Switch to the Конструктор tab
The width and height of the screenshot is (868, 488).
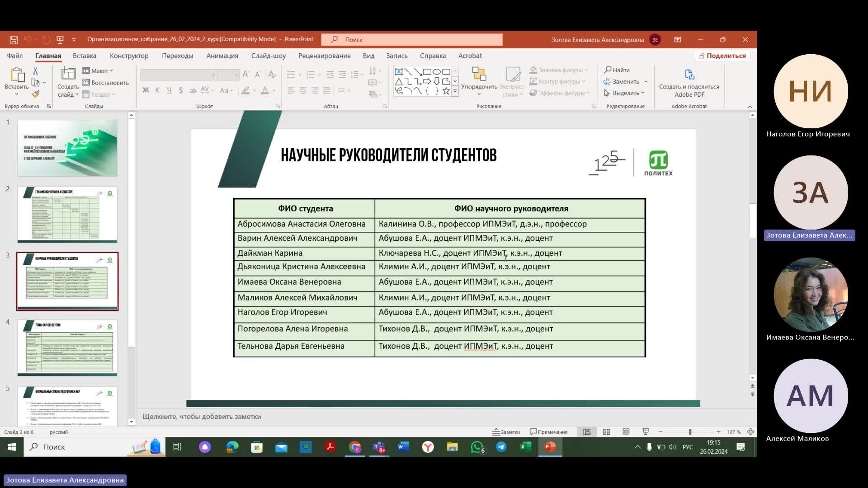point(129,56)
